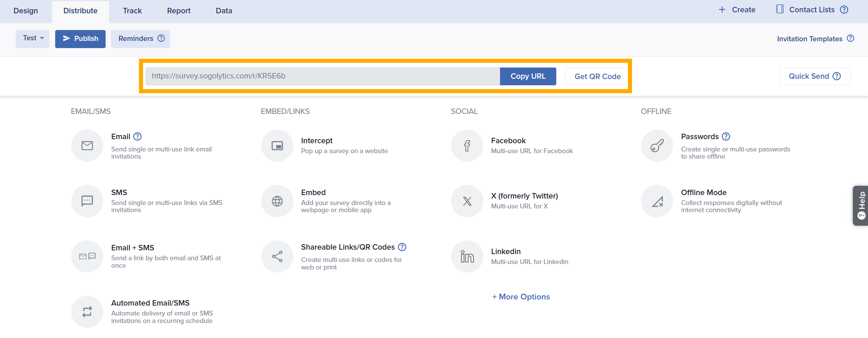Click the Automated Email/SMS recurring icon
868x338 pixels.
[87, 312]
